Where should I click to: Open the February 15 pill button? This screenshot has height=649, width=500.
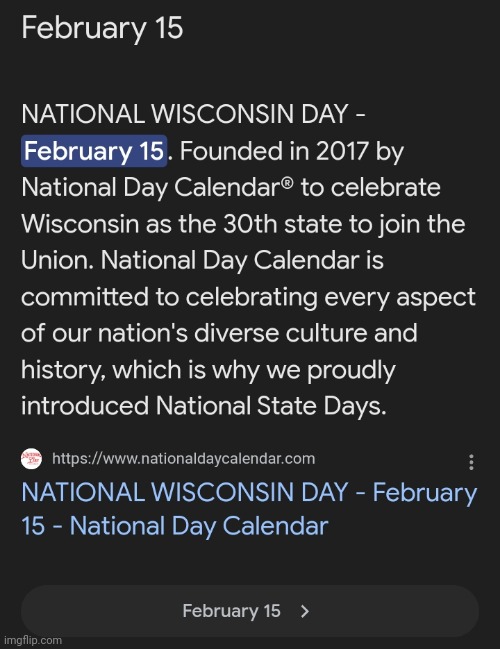pyautogui.click(x=250, y=611)
